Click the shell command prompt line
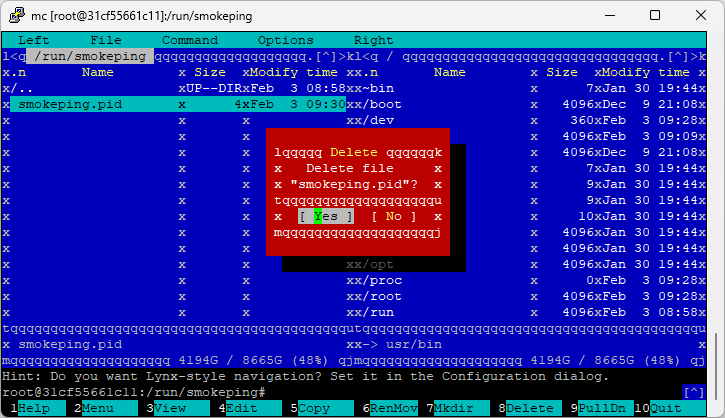725x418 pixels. 134,393
